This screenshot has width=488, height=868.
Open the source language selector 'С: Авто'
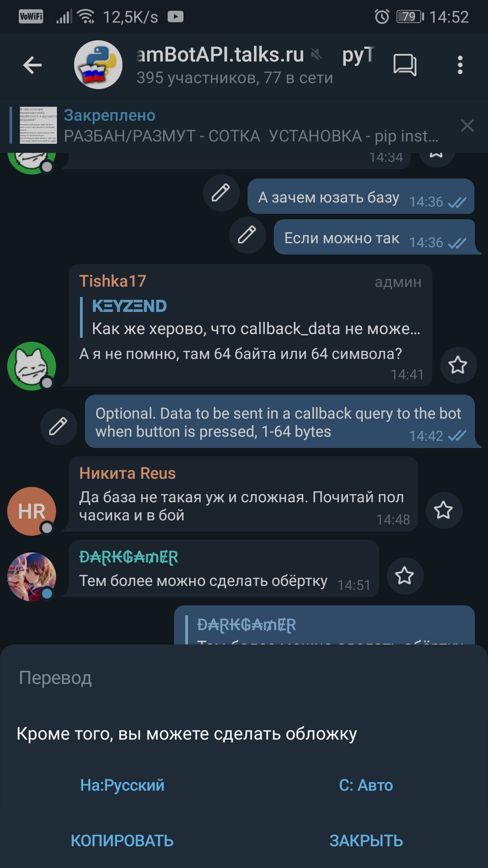366,785
